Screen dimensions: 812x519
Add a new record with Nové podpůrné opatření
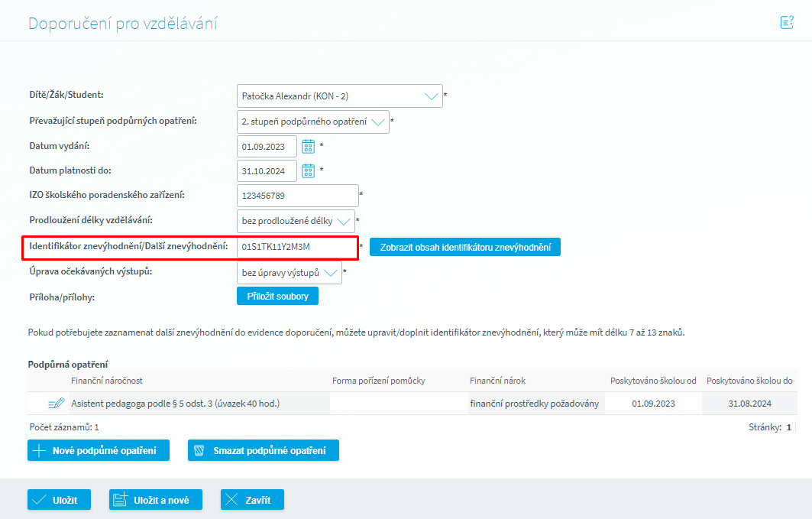click(x=98, y=450)
